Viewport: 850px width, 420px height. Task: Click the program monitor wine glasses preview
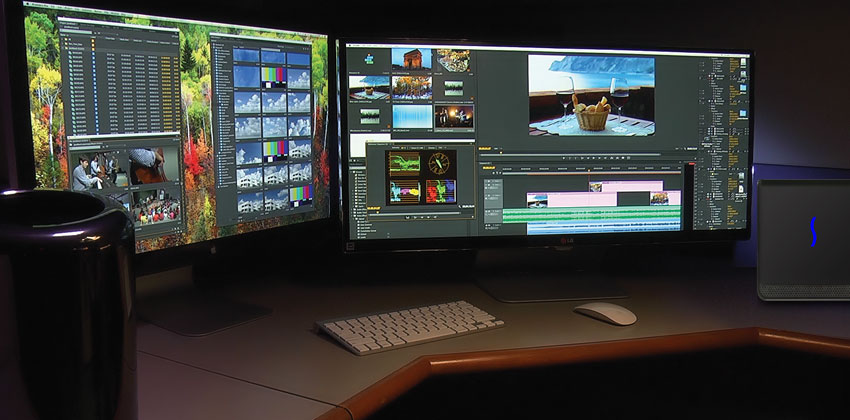point(591,95)
